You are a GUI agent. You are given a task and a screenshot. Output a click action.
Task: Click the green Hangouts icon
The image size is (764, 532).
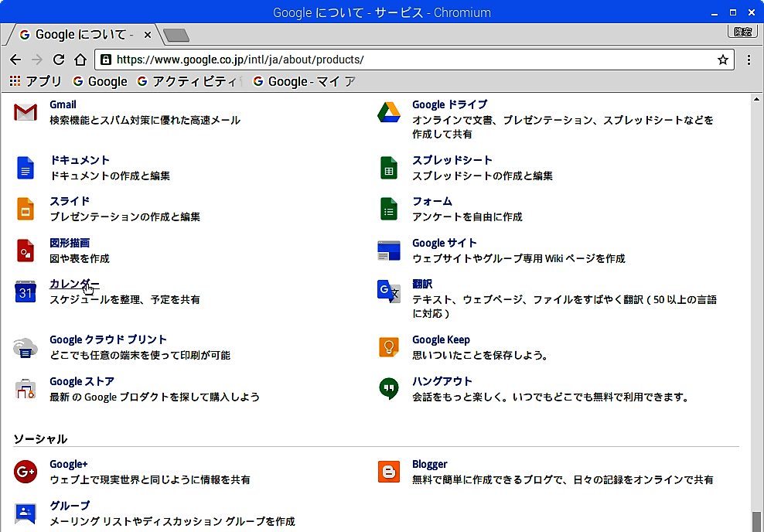point(388,389)
